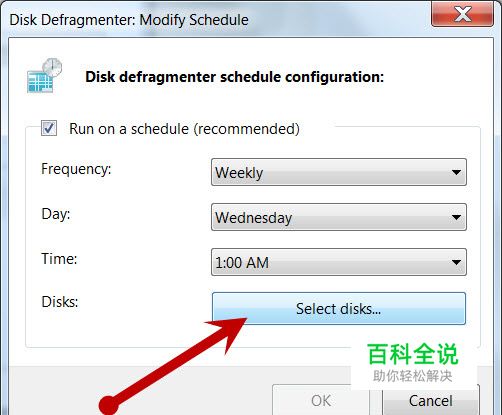This screenshot has height=415, width=502.
Task: Click the arrow on the Day combo box
Action: point(456,217)
